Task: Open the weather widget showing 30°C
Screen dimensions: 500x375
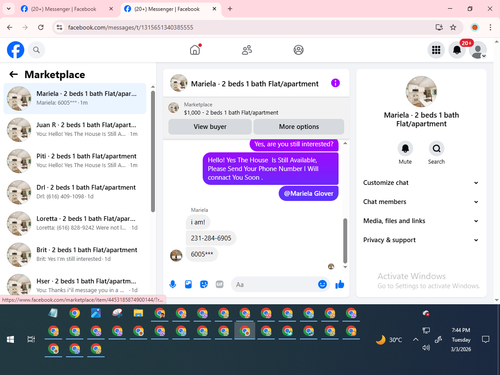Action: (x=389, y=340)
